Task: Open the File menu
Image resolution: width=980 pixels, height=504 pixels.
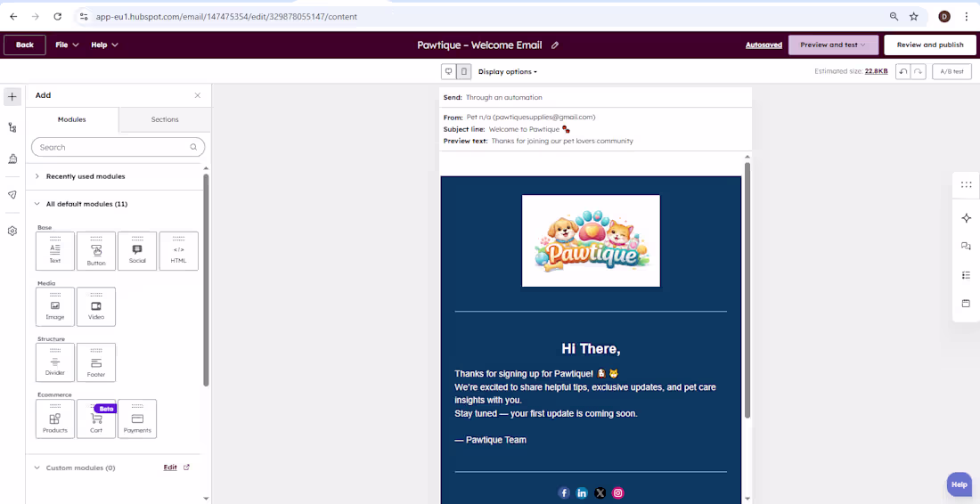Action: click(67, 45)
